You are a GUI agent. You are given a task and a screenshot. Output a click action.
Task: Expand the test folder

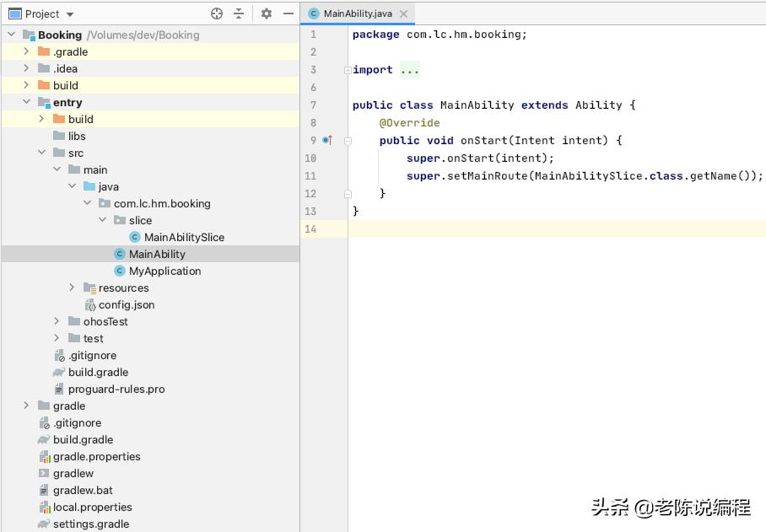57,338
